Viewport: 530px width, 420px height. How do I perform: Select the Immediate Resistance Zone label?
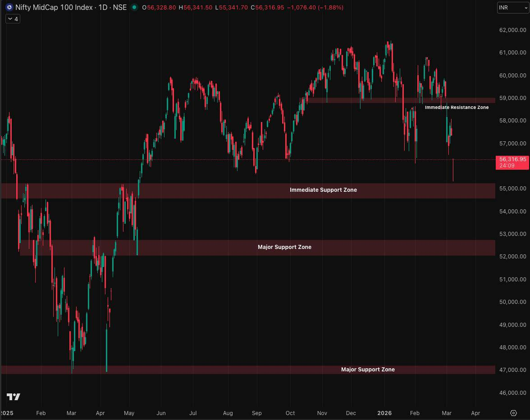point(457,108)
